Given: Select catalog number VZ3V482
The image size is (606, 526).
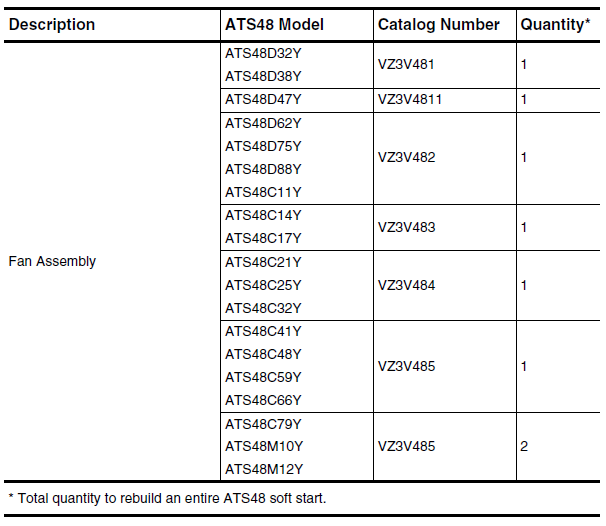Looking at the screenshot, I should (x=407, y=158).
